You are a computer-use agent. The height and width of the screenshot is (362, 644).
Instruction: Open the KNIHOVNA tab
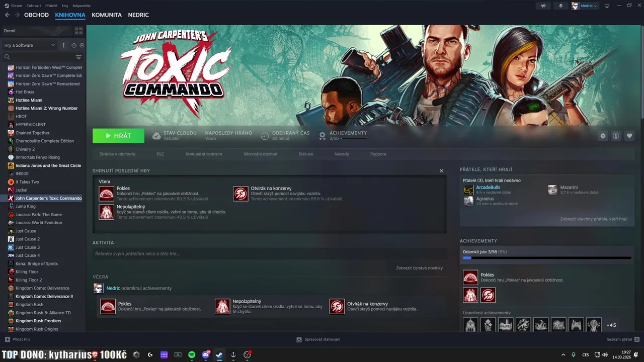(x=70, y=15)
